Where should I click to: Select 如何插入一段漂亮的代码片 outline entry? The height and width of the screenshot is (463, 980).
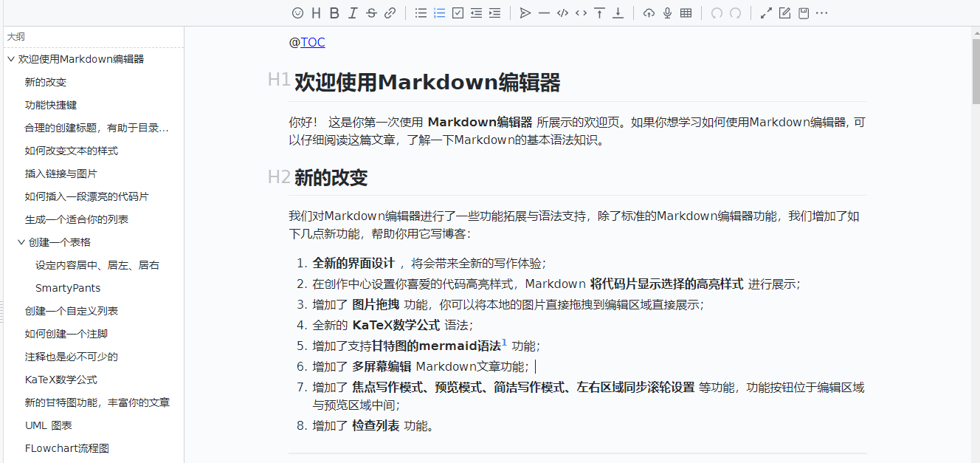coord(87,196)
